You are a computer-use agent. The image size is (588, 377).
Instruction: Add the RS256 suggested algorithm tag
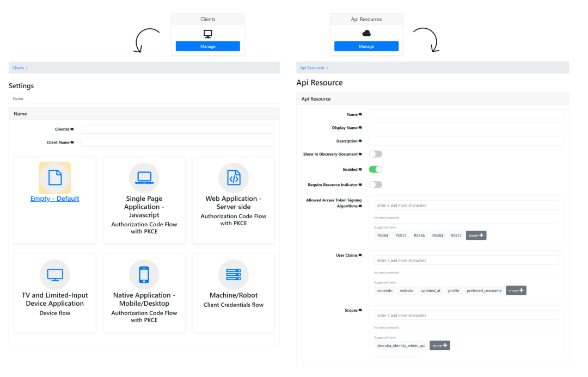[419, 236]
